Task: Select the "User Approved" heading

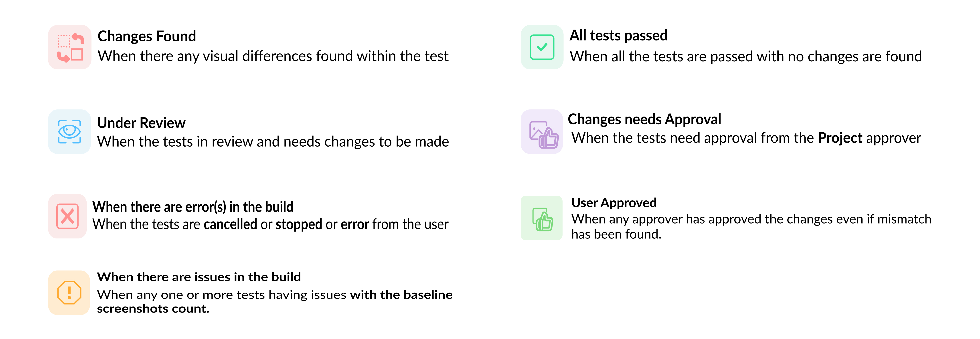Action: 614,203
